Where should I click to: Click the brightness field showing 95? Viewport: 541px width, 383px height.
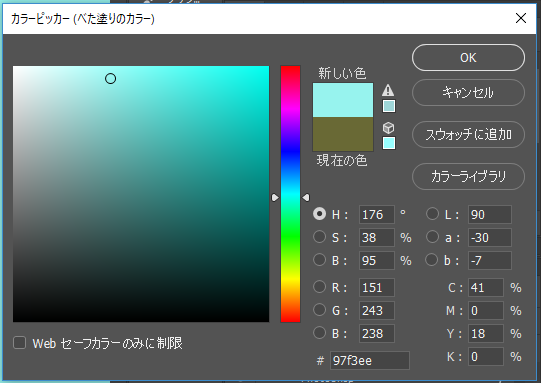coord(376,261)
